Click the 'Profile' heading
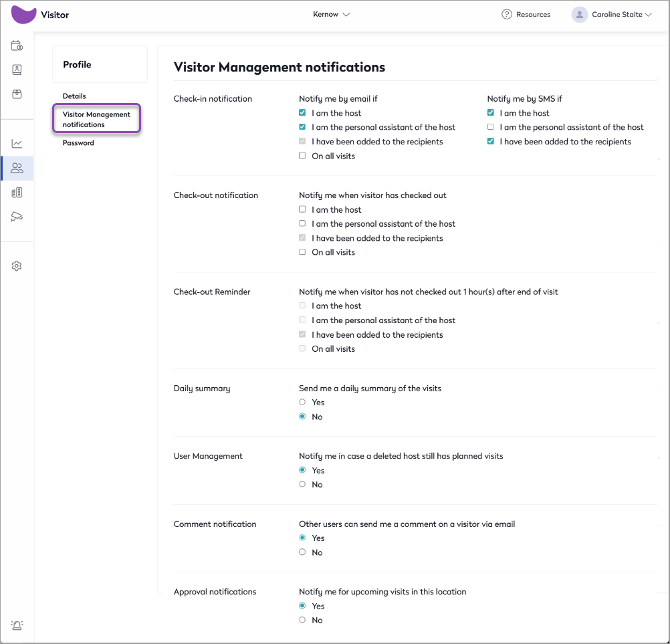670x644 pixels. (77, 64)
